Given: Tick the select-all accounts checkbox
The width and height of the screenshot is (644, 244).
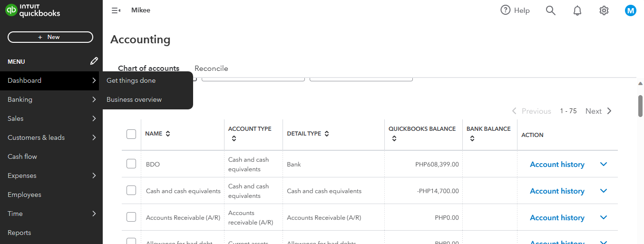Looking at the screenshot, I should 131,134.
